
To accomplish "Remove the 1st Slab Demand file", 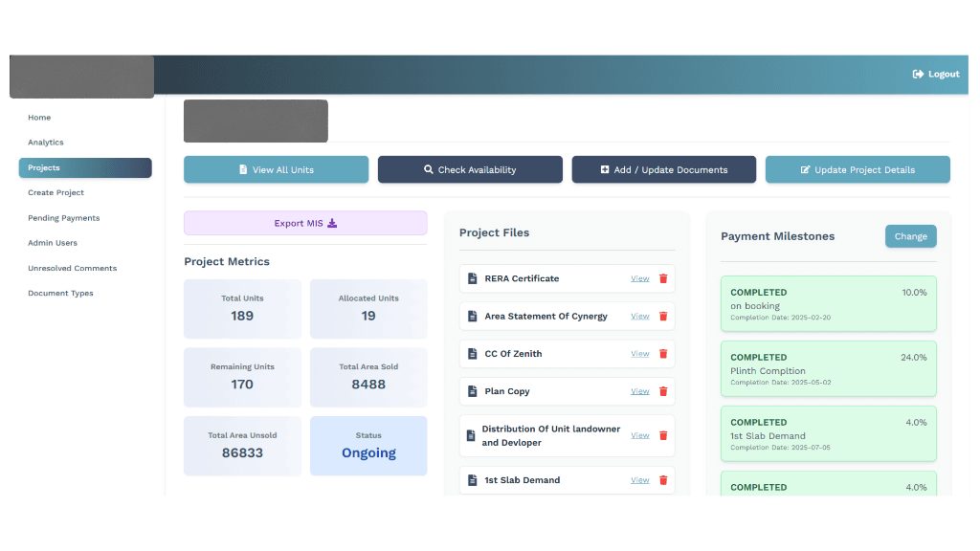I will point(662,479).
